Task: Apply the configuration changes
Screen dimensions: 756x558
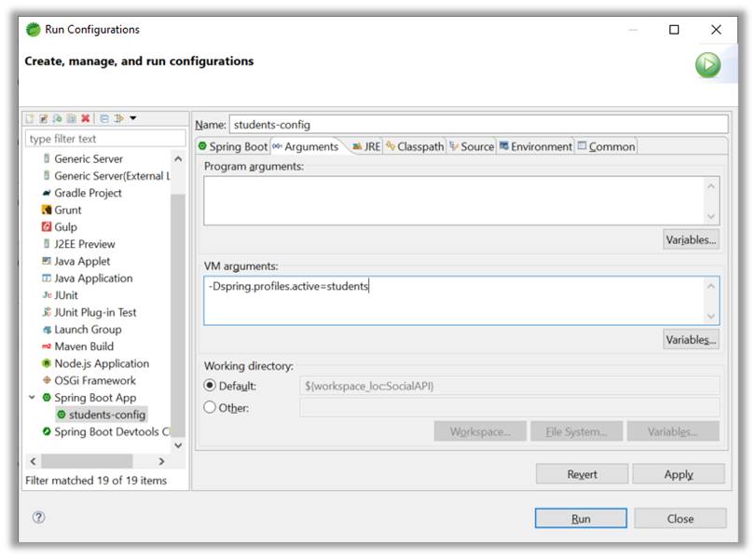Action: (679, 474)
